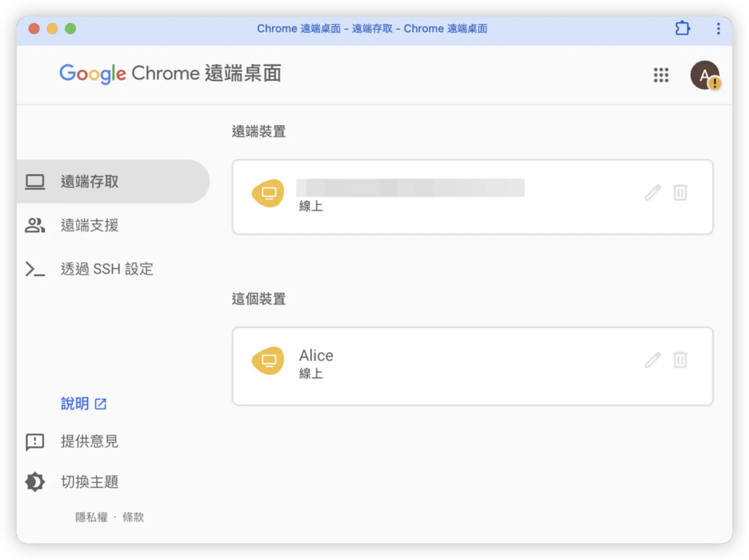
Task: Remove Alice device using trash icon
Action: (680, 360)
